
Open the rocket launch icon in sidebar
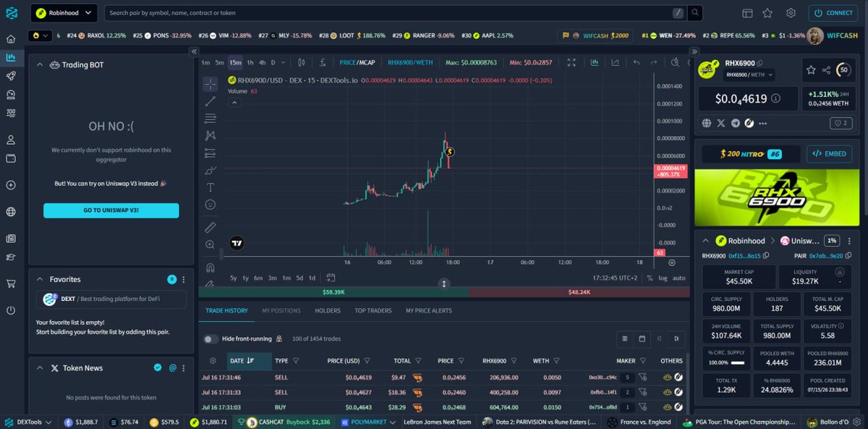tap(11, 76)
